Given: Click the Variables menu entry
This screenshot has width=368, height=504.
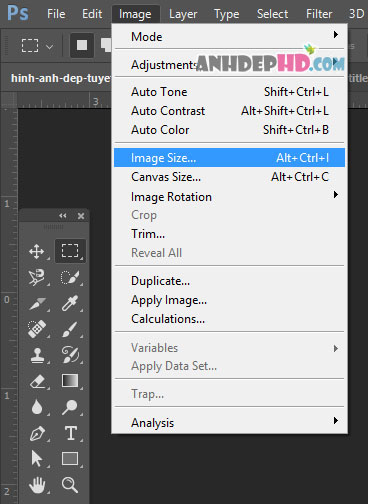Looking at the screenshot, I should click(x=229, y=348).
